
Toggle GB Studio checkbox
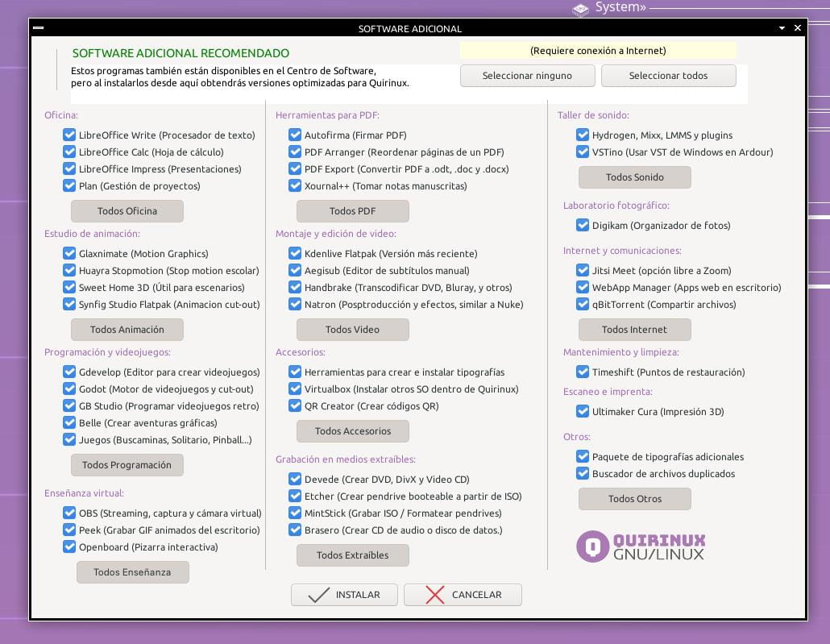(69, 405)
